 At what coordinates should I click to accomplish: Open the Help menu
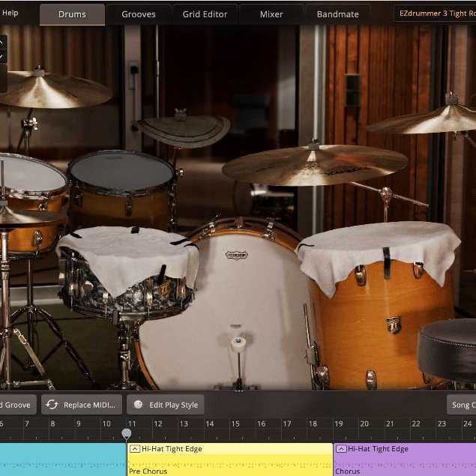click(x=10, y=13)
